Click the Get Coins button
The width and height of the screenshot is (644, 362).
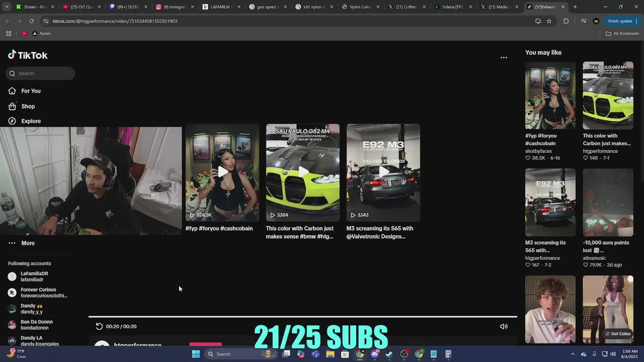tap(617, 334)
